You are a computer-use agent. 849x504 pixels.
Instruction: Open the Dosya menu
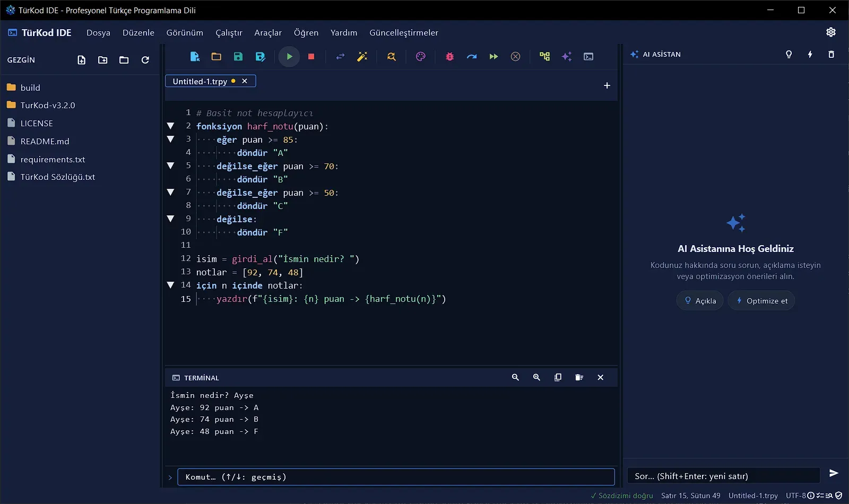click(x=99, y=32)
